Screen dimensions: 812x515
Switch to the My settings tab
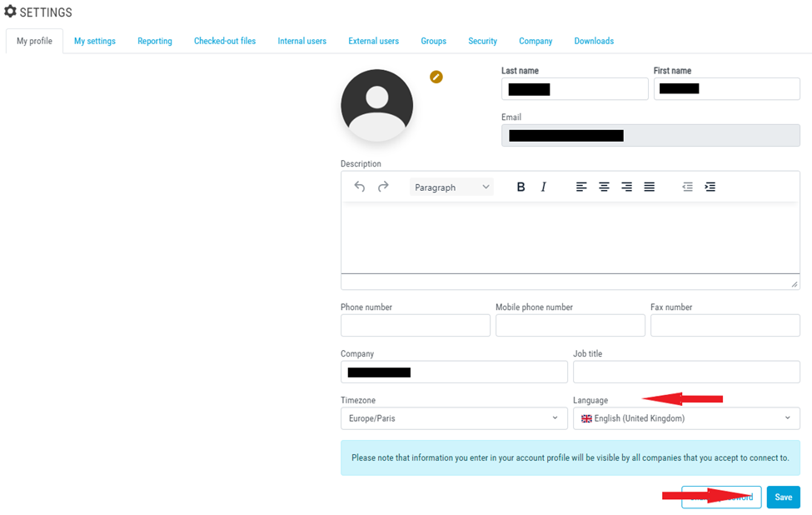click(95, 41)
